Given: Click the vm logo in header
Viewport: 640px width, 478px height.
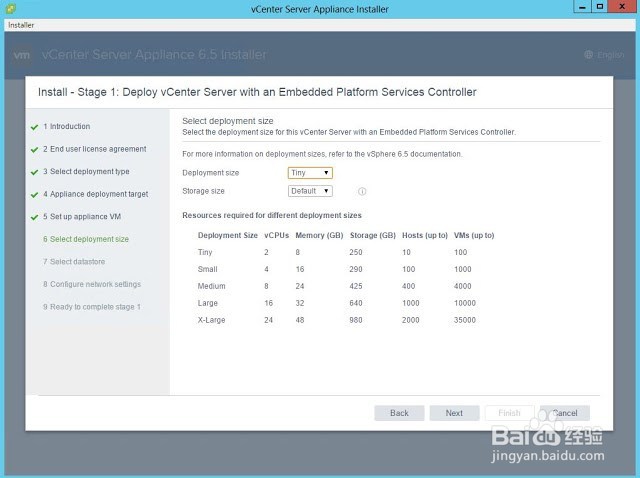Looking at the screenshot, I should click(22, 55).
